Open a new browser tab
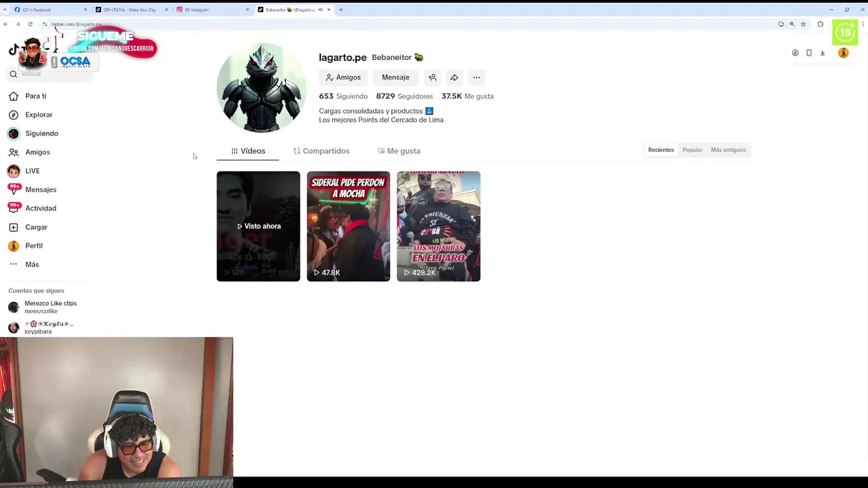The image size is (868, 488). [341, 9]
